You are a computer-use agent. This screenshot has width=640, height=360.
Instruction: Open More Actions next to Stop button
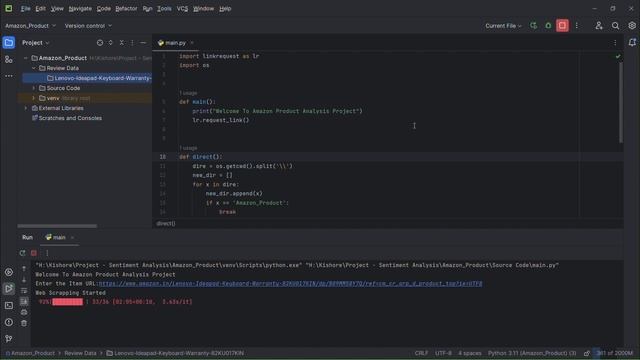click(x=576, y=26)
